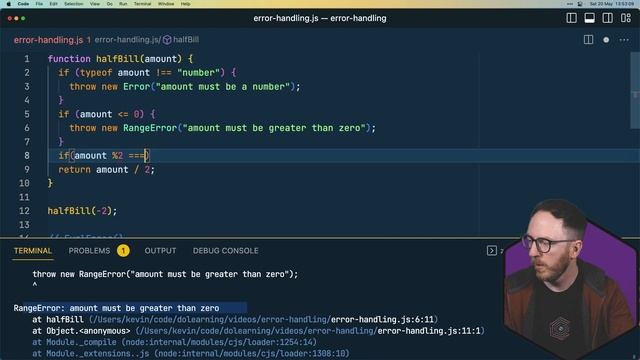Open the Go menu
640x360 pixels.
(109, 4)
